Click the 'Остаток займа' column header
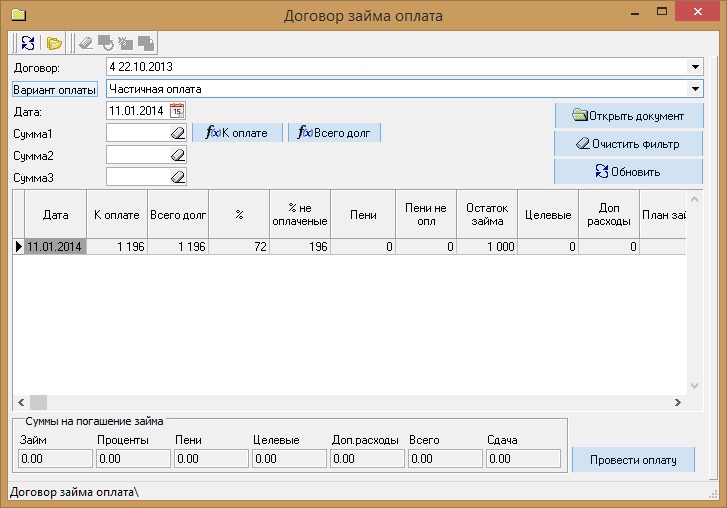This screenshot has height=508, width=727. pos(487,215)
